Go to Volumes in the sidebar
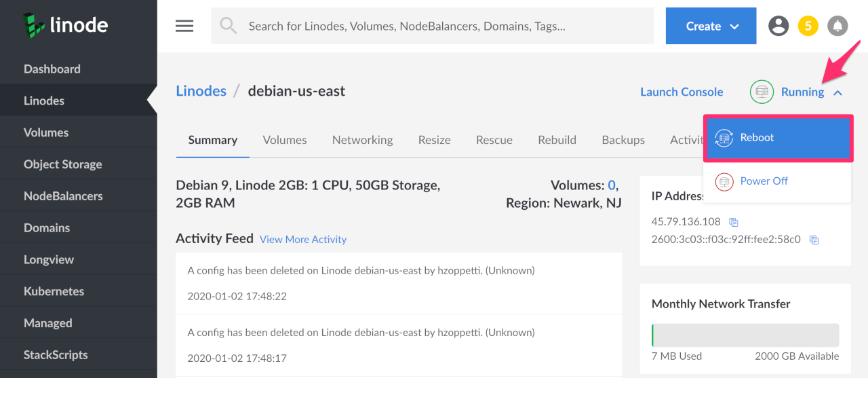The height and width of the screenshot is (406, 868). (x=46, y=132)
